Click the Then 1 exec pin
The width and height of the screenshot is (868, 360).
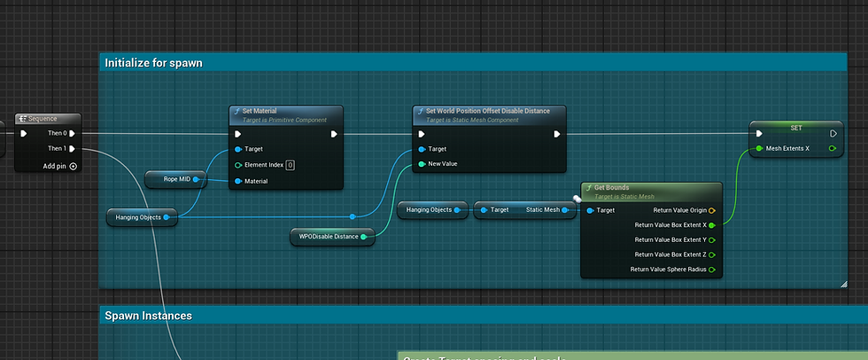72,148
